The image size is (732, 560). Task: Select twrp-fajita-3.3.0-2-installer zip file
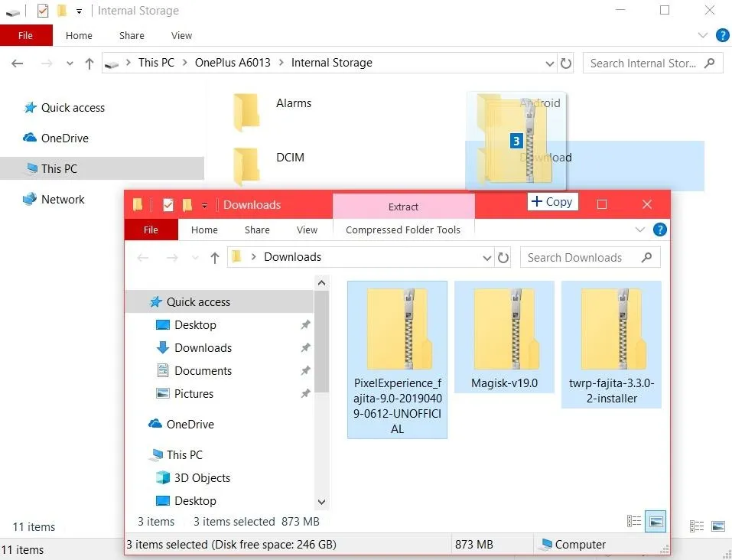pyautogui.click(x=611, y=345)
